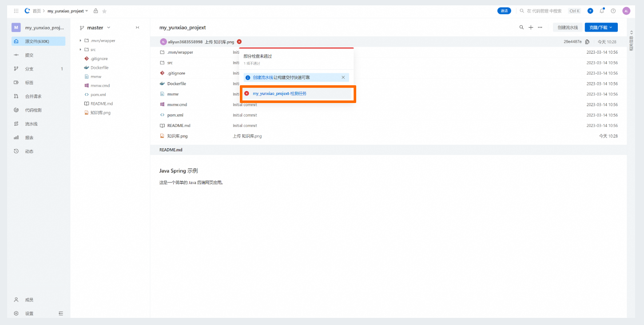644x325 pixels.
Task: Open README.md in the file list
Action: [179, 125]
